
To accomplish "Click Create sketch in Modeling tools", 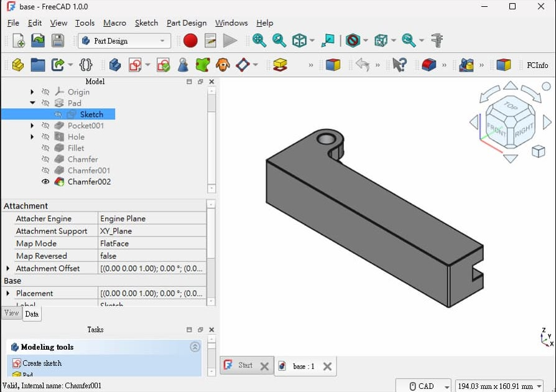I will [42, 363].
